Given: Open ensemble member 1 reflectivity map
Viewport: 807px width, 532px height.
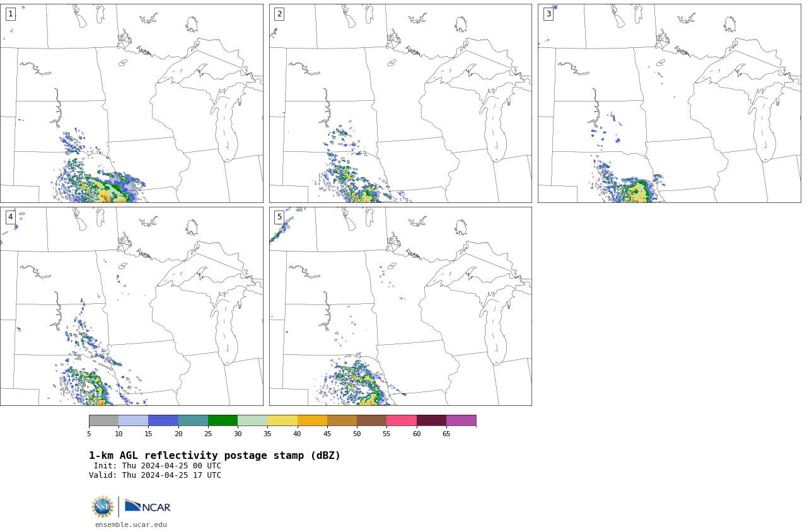Looking at the screenshot, I should (131, 103).
